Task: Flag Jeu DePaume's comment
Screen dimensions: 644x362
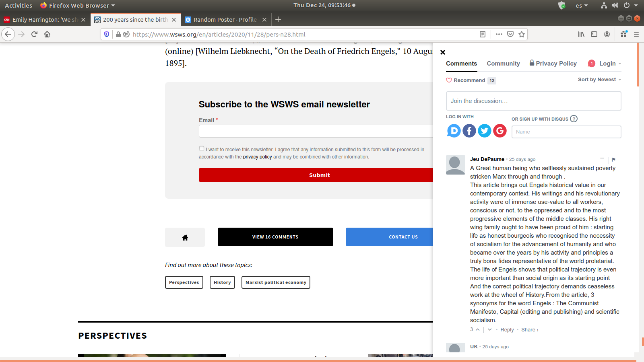Action: click(613, 160)
